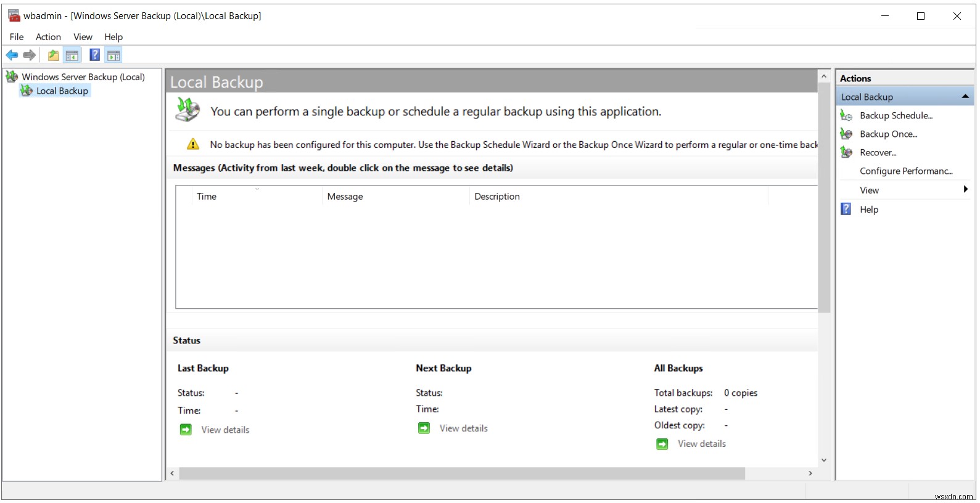The height and width of the screenshot is (503, 980).
Task: Click the 'Total backups:' label
Action: coord(683,393)
